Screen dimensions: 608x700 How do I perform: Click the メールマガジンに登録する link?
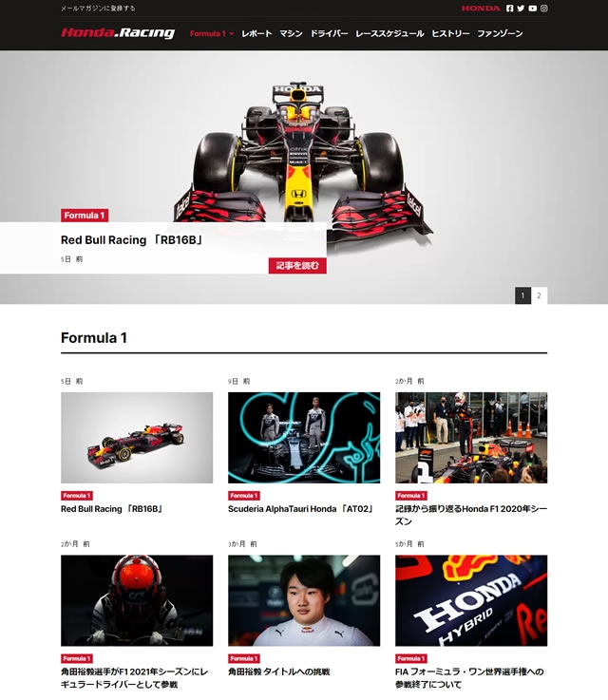click(x=98, y=8)
